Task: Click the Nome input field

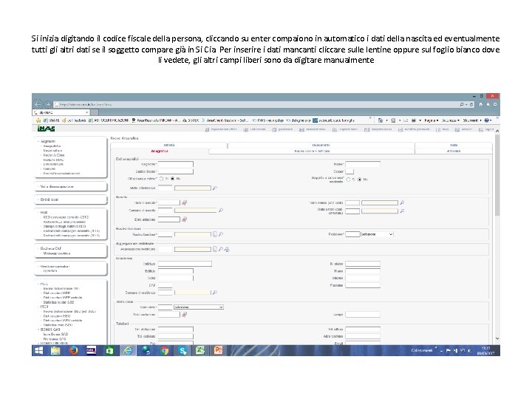Action: pyautogui.click(x=363, y=164)
